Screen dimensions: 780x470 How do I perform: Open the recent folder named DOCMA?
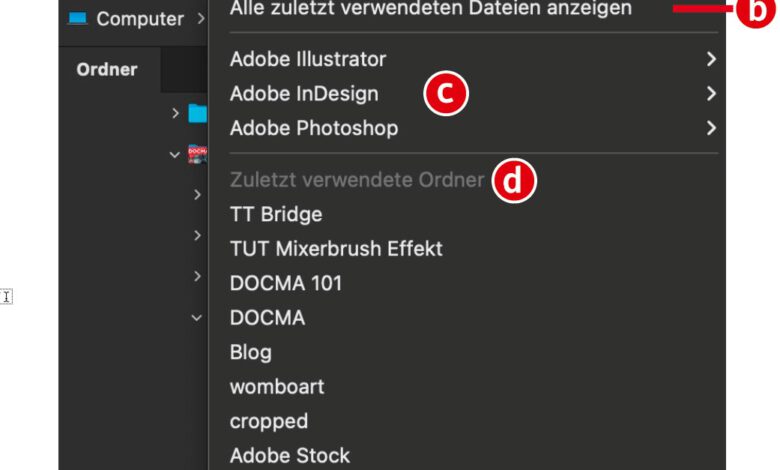click(x=268, y=318)
